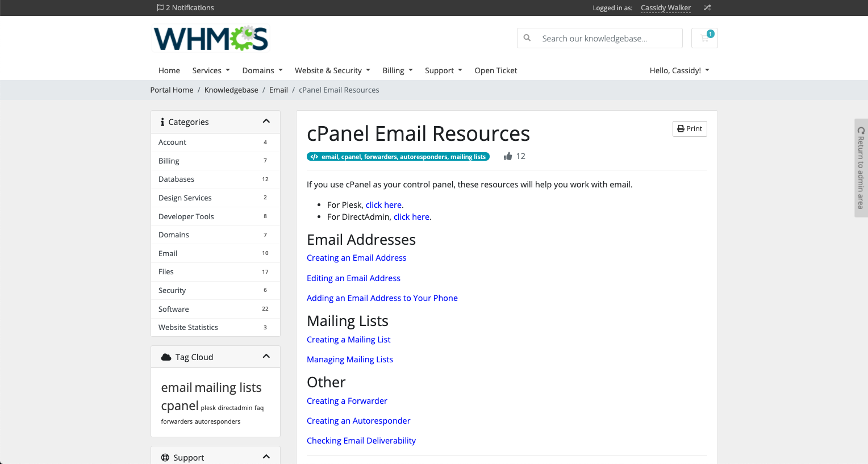Image resolution: width=868 pixels, height=464 pixels.
Task: Click Email breadcrumb link
Action: click(x=278, y=90)
